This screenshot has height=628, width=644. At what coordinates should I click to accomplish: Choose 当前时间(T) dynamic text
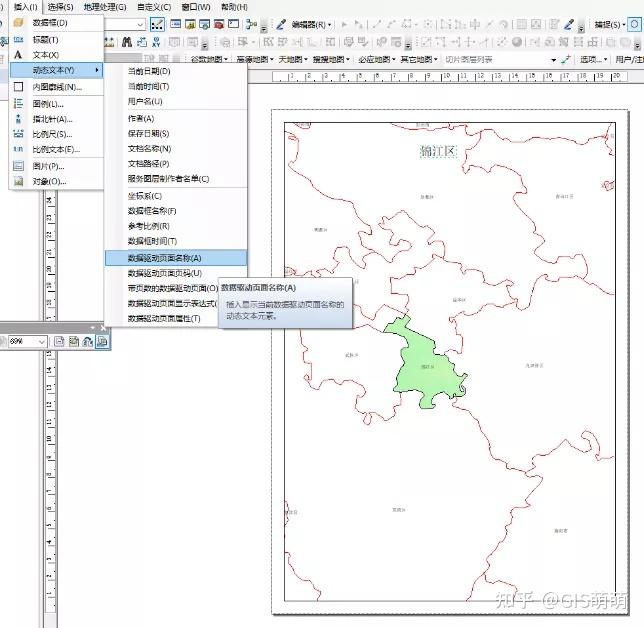tap(148, 86)
